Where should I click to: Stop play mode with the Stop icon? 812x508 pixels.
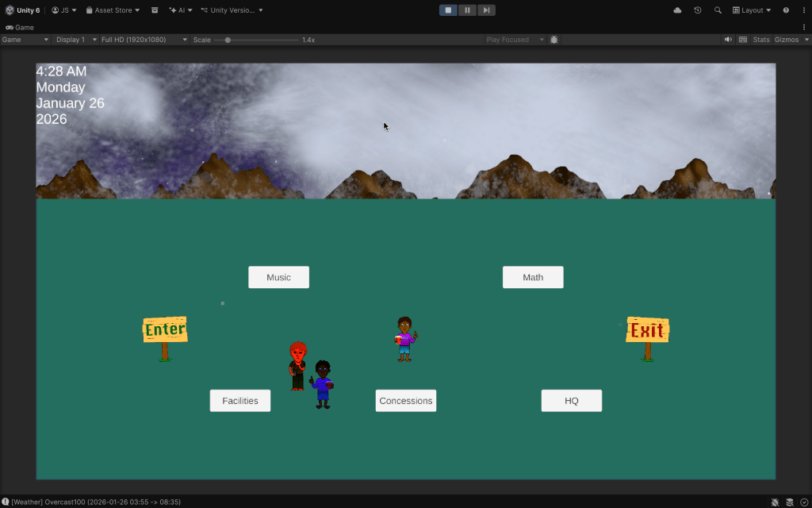(448, 10)
